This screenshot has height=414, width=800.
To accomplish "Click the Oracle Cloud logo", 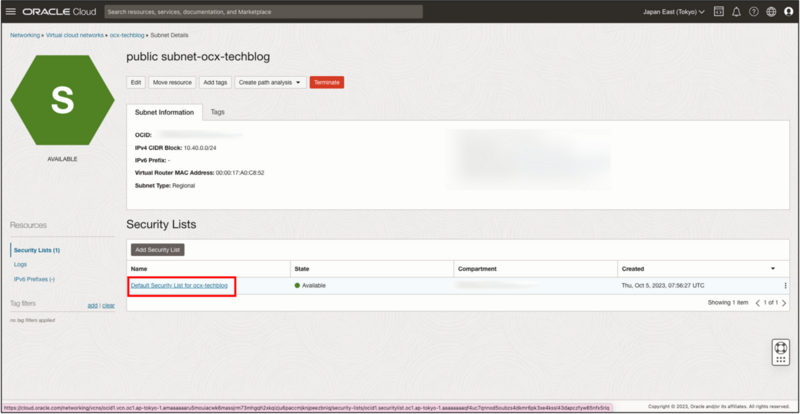I will pos(60,11).
